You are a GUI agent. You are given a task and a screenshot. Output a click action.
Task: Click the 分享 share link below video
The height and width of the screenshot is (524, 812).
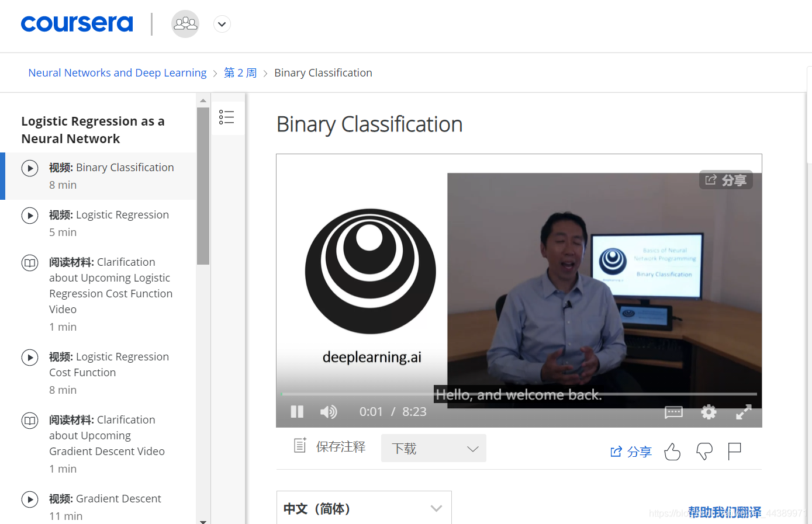click(x=631, y=452)
